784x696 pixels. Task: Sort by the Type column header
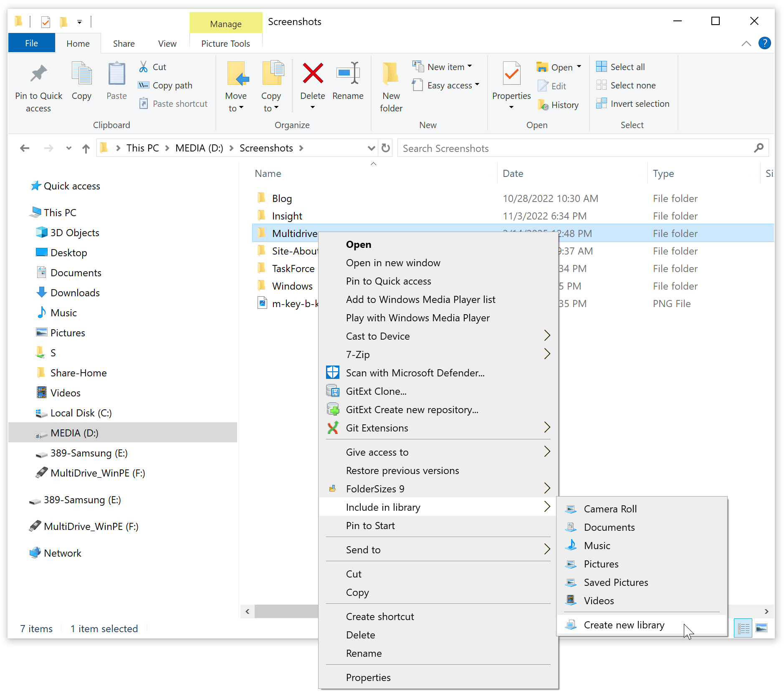point(663,173)
